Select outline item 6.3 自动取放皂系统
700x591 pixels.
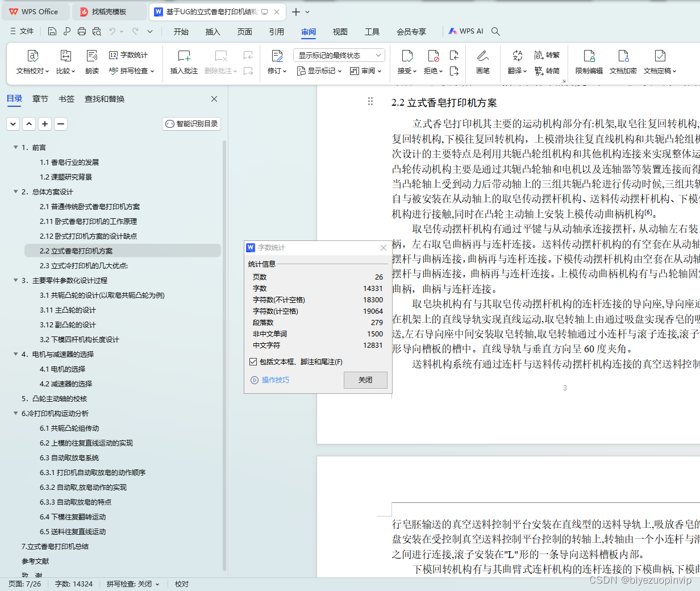click(x=69, y=457)
